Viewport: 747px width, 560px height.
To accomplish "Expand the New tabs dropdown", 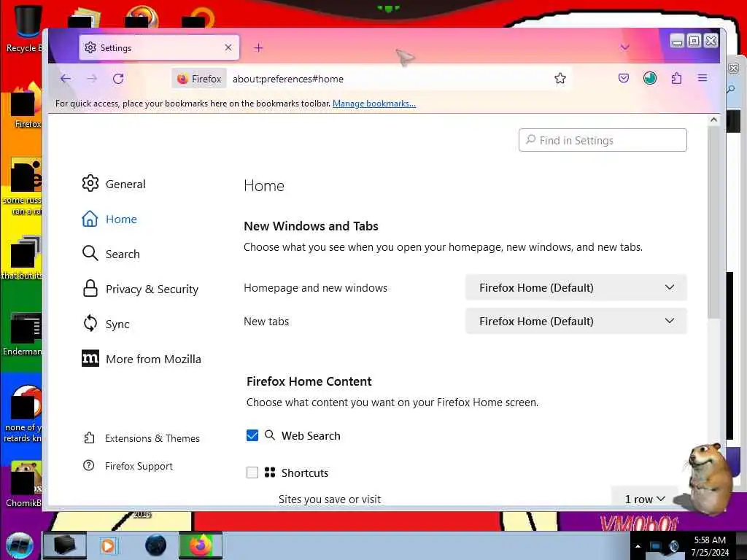I will (x=576, y=321).
